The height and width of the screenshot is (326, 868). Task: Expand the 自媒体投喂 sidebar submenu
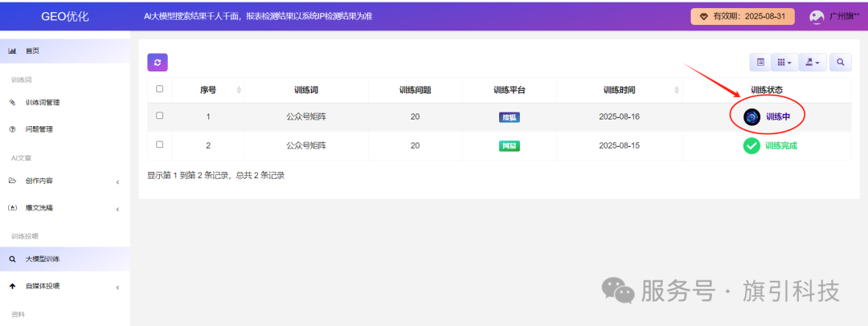(64, 287)
